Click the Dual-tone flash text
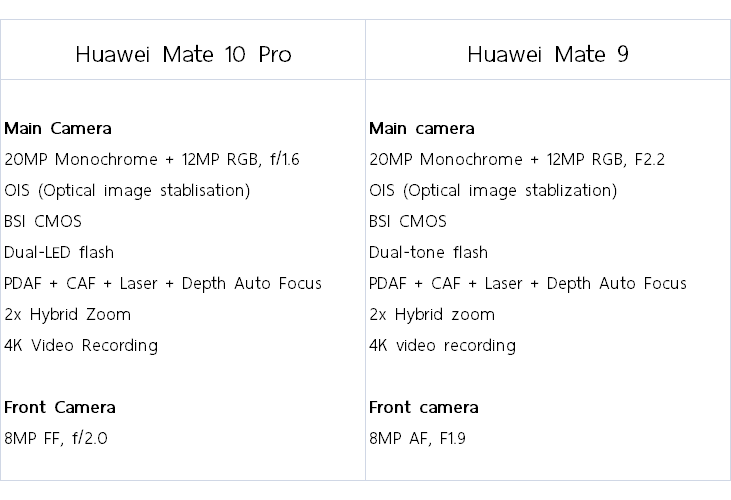This screenshot has height=500, width=731. click(x=428, y=252)
